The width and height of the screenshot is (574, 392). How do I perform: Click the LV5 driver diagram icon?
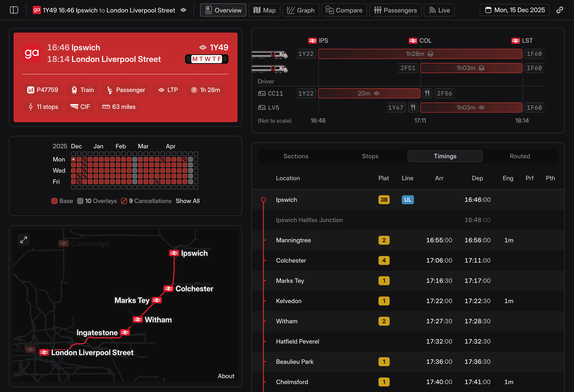point(262,107)
